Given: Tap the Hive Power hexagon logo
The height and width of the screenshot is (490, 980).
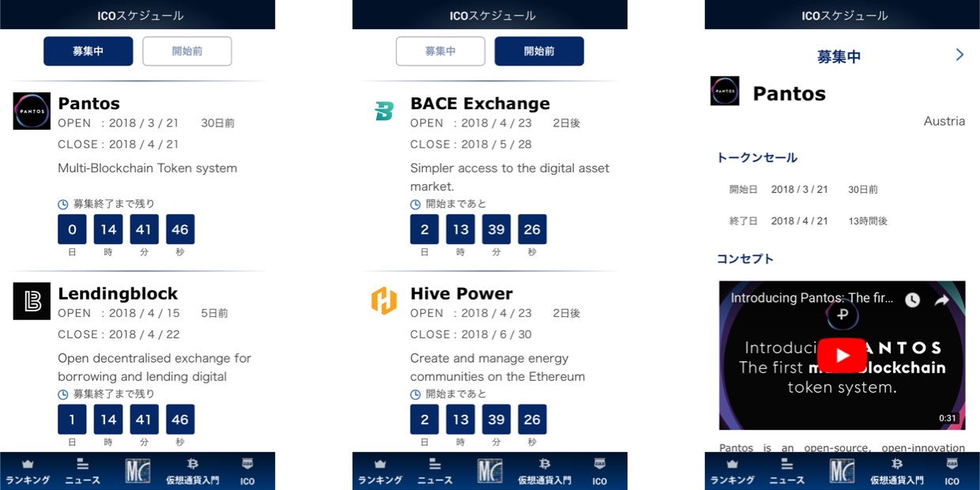Looking at the screenshot, I should [384, 301].
